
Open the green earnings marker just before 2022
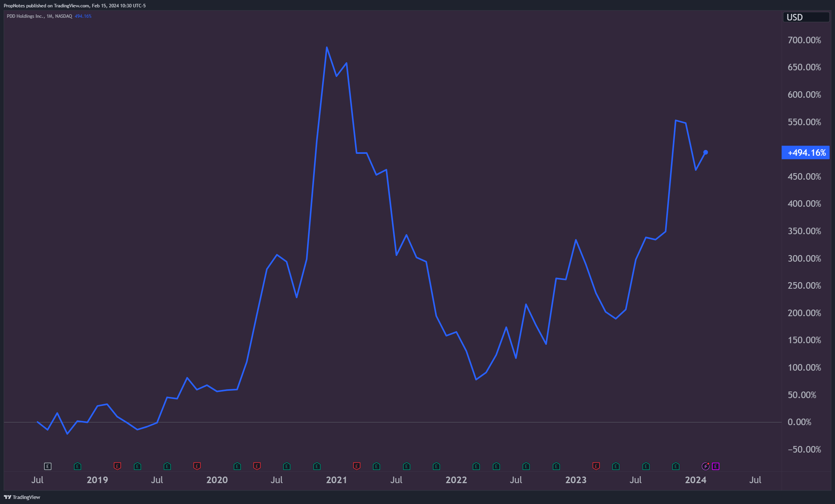[436, 466]
